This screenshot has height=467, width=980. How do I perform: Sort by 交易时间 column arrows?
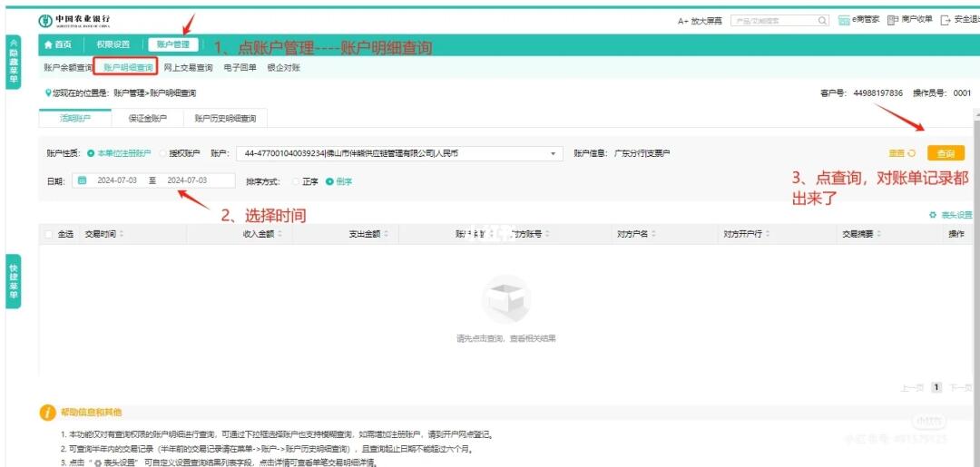pos(122,234)
